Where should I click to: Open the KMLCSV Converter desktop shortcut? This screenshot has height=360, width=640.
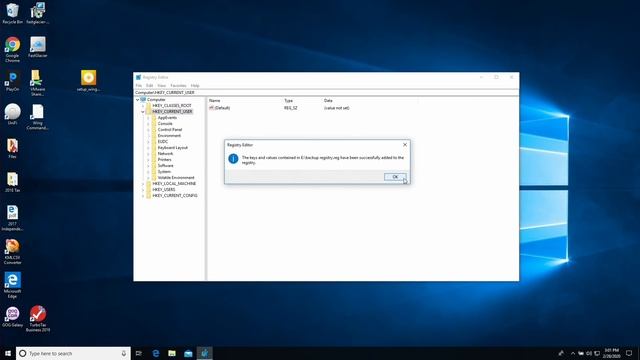tap(12, 251)
